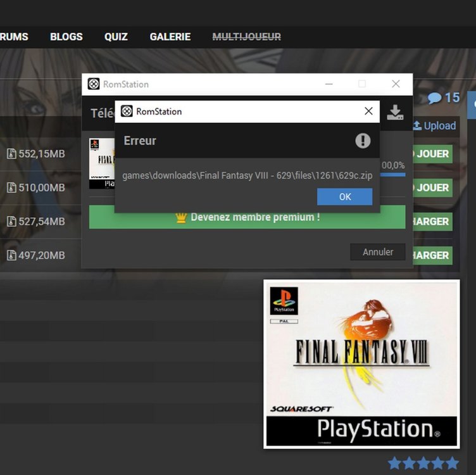Click Annuler in the download window
Viewport: 476px width, 475px height.
pos(378,252)
